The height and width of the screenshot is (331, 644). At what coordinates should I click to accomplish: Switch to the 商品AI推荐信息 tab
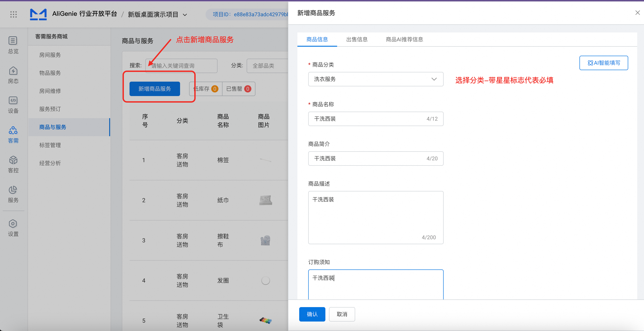tap(404, 39)
